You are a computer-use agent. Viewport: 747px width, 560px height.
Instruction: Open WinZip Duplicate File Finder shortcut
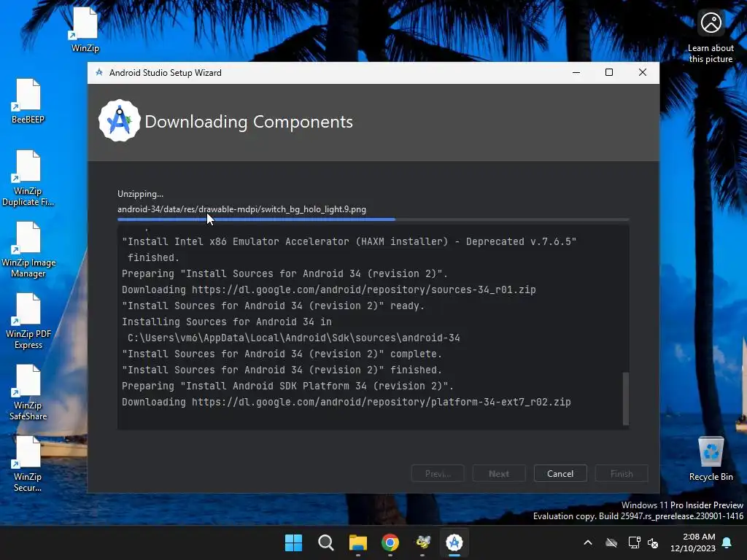click(x=28, y=178)
